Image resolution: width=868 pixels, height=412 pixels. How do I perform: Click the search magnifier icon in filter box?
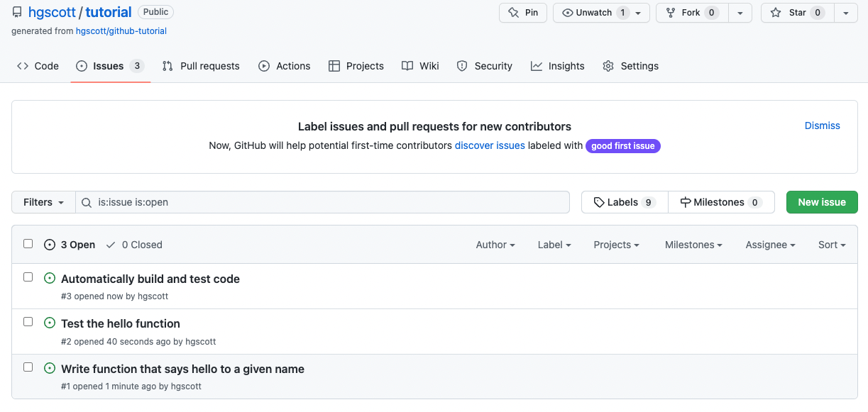[x=87, y=202]
